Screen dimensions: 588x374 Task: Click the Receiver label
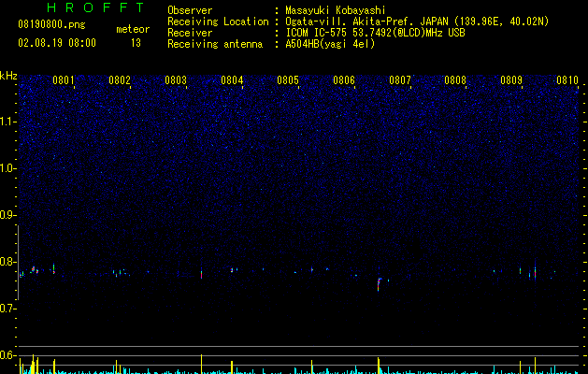(190, 33)
